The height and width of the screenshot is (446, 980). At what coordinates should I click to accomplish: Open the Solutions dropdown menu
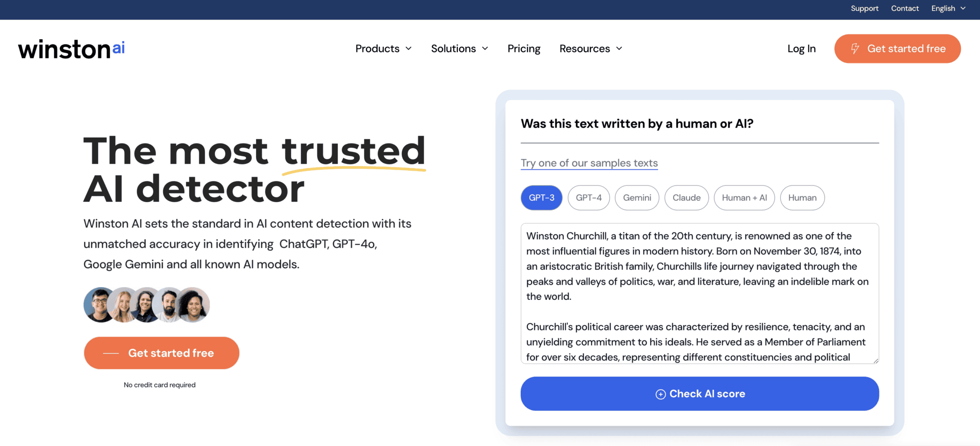click(x=459, y=49)
